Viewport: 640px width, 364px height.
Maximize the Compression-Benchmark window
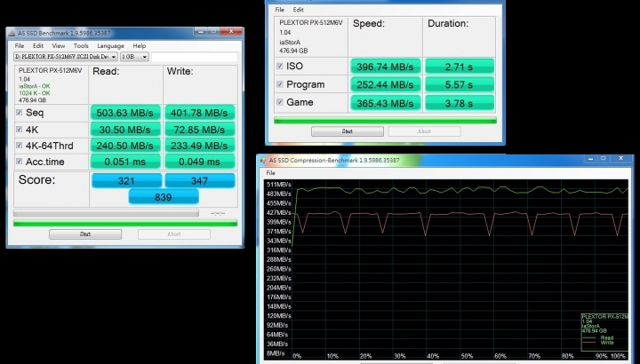pyautogui.click(x=604, y=159)
